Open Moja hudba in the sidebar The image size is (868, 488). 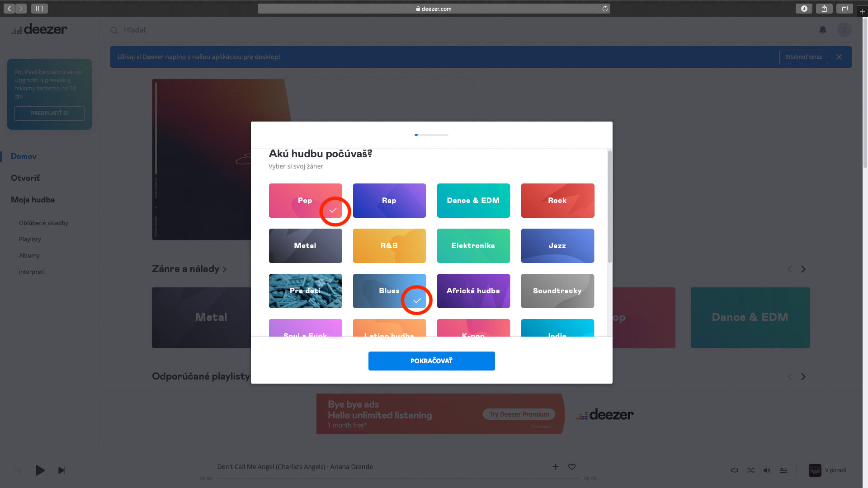coord(33,200)
